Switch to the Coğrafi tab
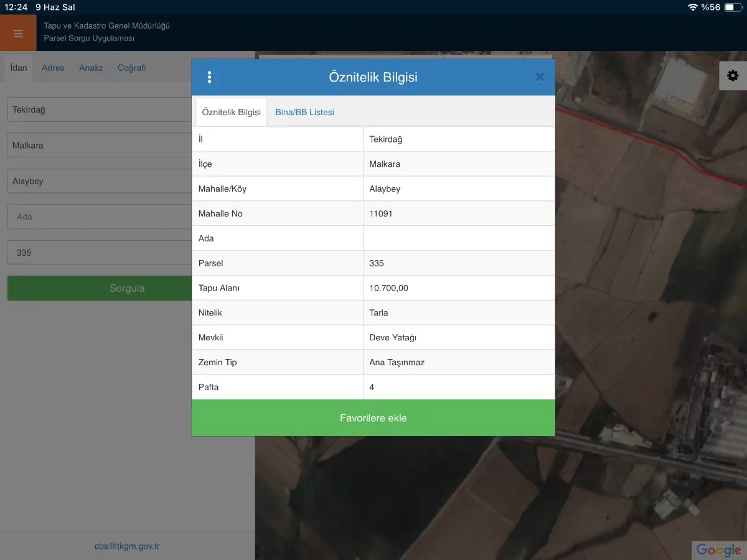 pyautogui.click(x=131, y=68)
